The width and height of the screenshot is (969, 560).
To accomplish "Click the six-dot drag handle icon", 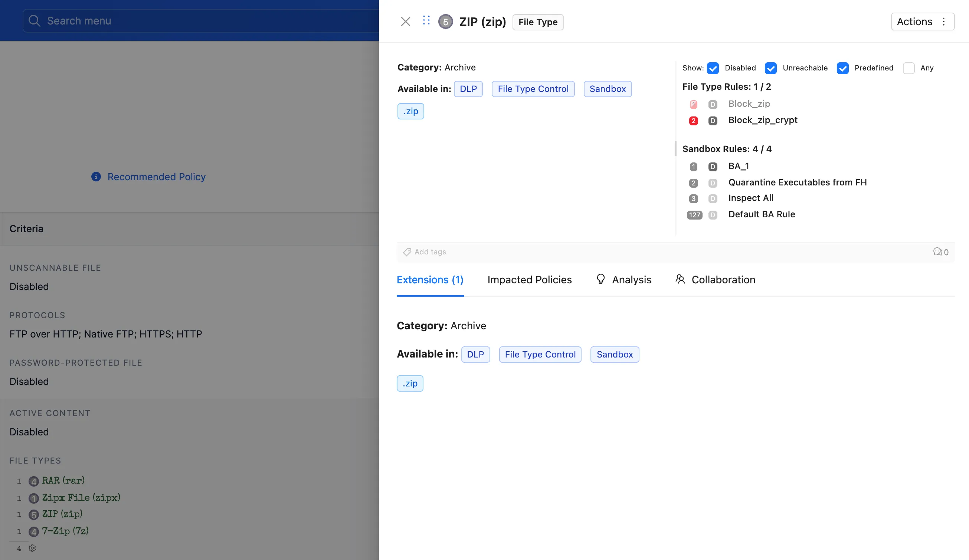I will click(x=426, y=20).
